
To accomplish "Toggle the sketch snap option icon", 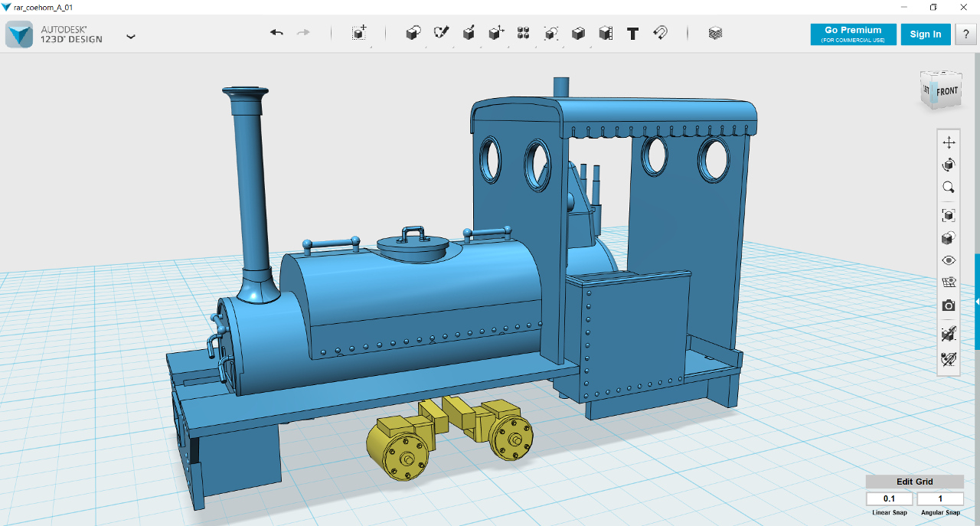I will coord(949,358).
